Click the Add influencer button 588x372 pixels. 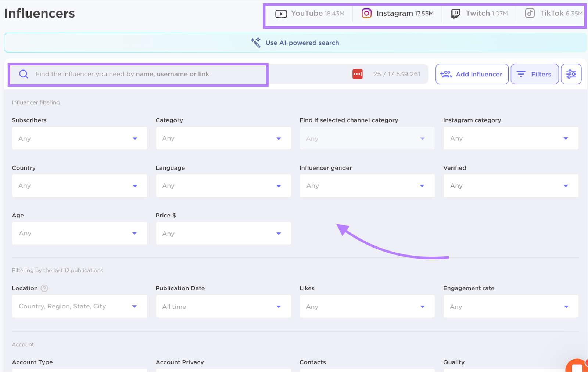[472, 74]
